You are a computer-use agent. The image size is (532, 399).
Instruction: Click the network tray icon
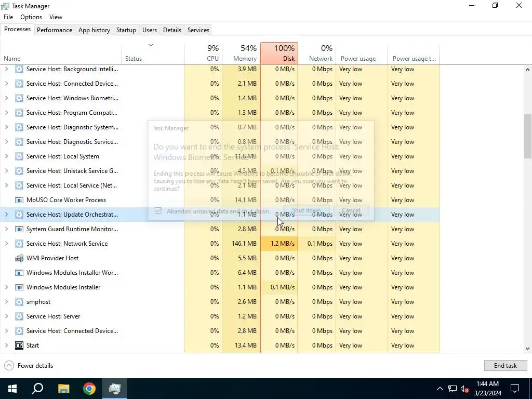click(x=453, y=389)
